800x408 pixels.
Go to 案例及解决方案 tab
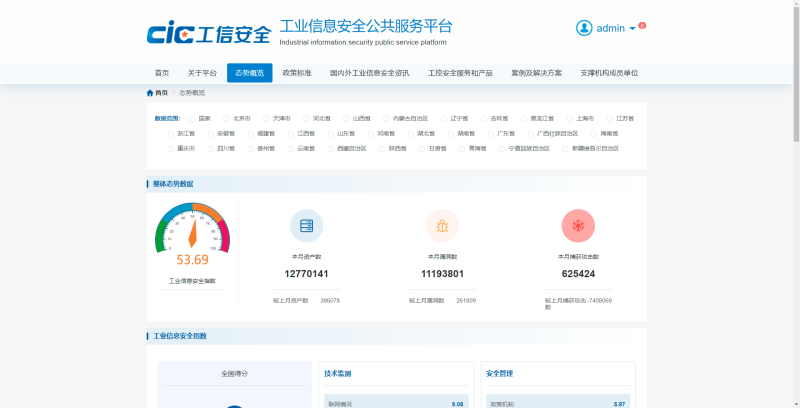click(536, 73)
